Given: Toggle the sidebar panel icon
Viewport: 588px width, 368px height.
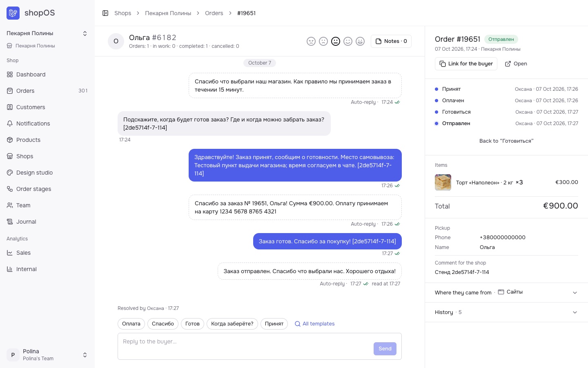Looking at the screenshot, I should pos(105,13).
